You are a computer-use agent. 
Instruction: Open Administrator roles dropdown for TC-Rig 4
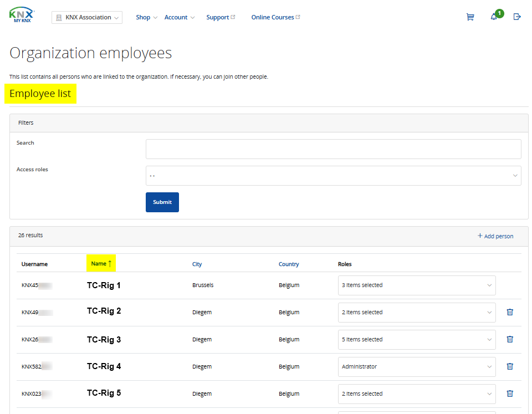(417, 367)
